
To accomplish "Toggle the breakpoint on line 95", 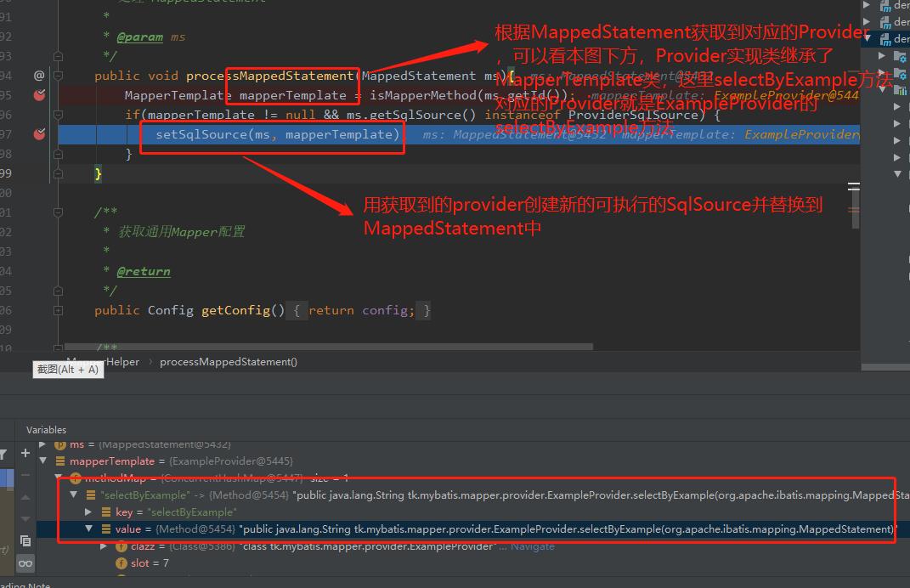I will pyautogui.click(x=39, y=95).
